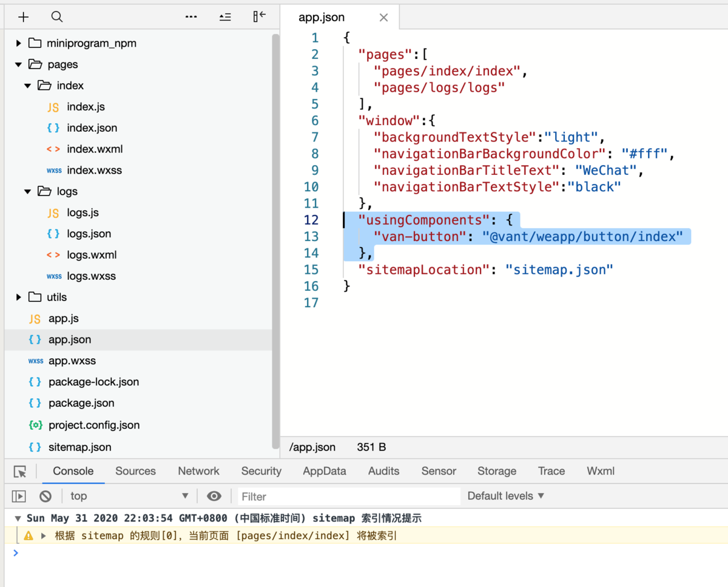
Task: Open the Audits tab
Action: coord(383,471)
